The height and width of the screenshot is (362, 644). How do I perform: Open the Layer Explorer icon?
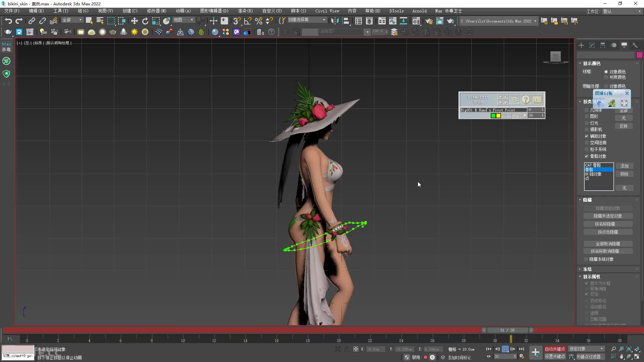tap(369, 21)
